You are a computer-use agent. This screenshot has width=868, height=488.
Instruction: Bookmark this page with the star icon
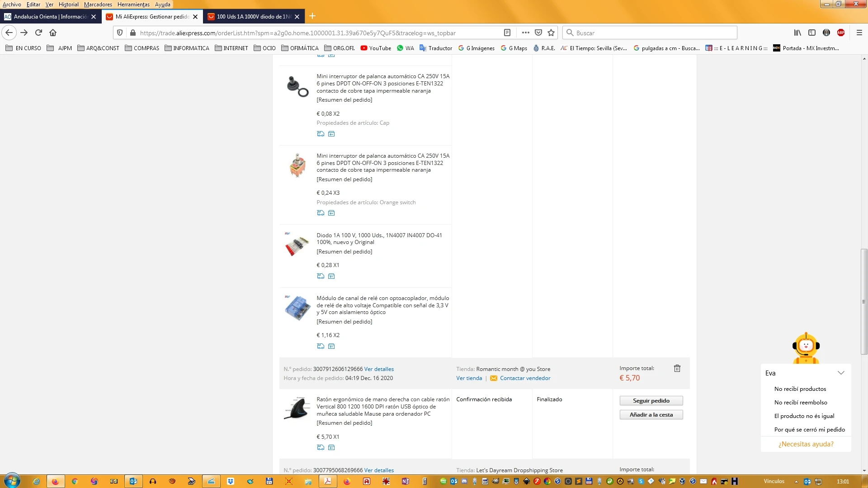tap(551, 33)
